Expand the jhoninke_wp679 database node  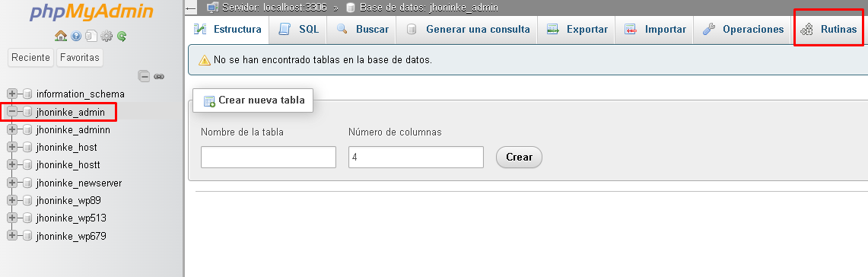coord(12,236)
